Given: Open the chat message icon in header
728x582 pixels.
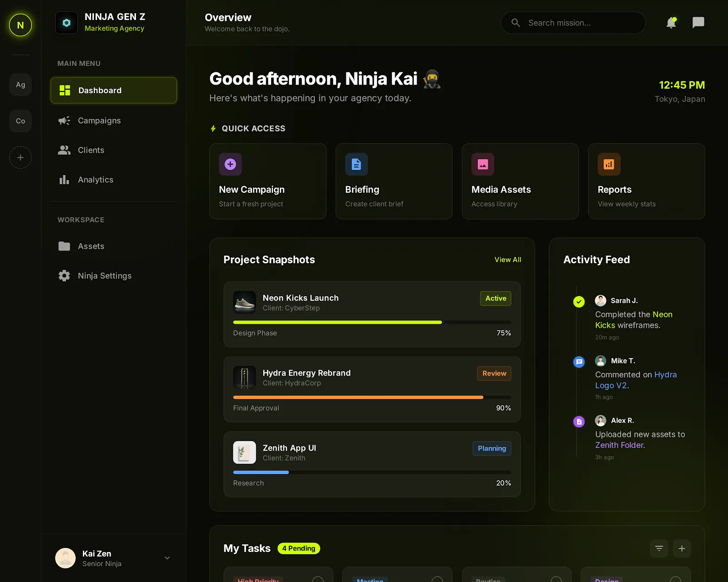Looking at the screenshot, I should click(698, 23).
